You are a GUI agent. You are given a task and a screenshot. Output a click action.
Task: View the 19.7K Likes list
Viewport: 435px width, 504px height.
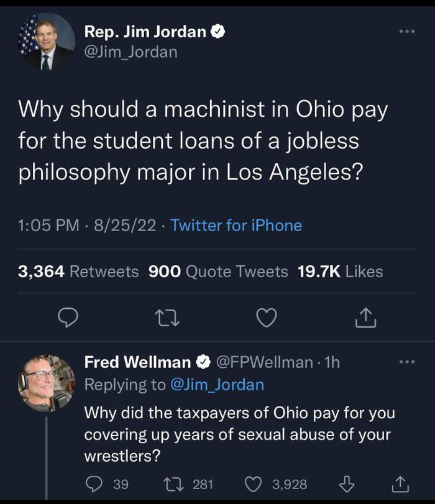[x=341, y=271]
